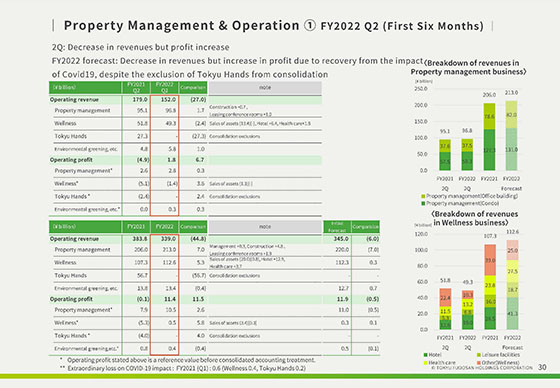Click the 131.0 segment of the property forecast bar
This screenshot has height=388, width=560.
point(511,149)
